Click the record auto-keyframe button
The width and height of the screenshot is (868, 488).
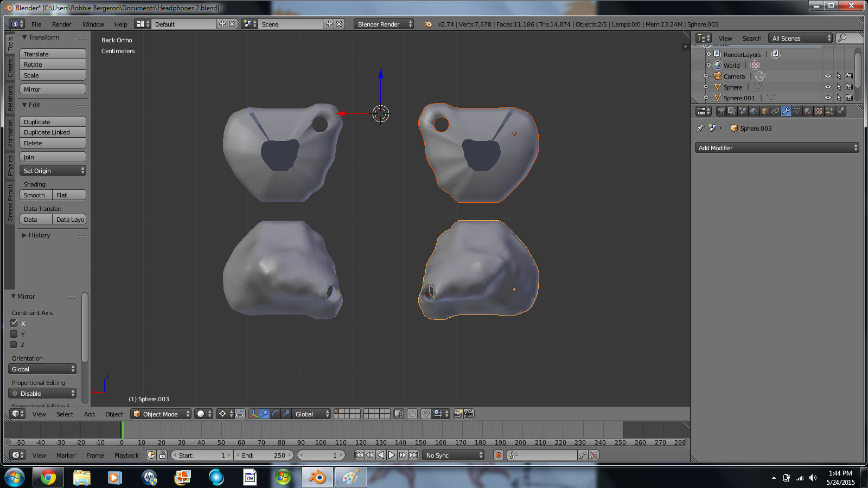tap(499, 455)
